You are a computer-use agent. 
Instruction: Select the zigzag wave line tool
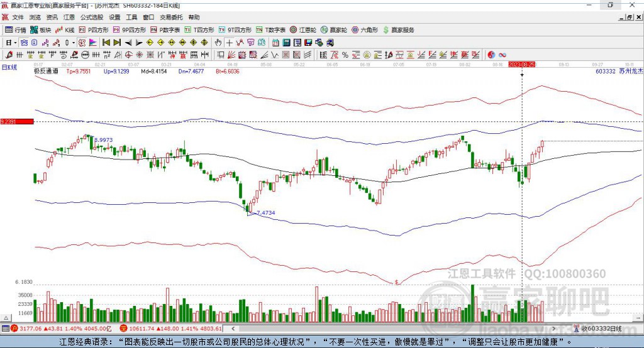275,55
